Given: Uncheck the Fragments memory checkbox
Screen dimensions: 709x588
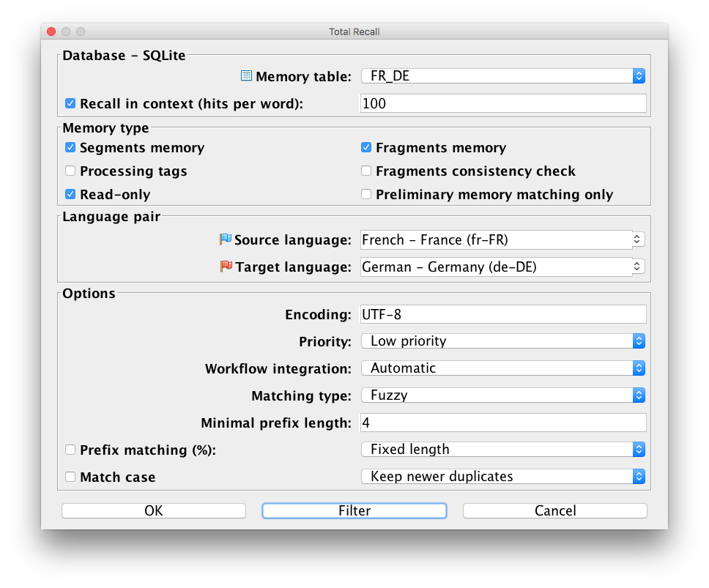Looking at the screenshot, I should [366, 147].
